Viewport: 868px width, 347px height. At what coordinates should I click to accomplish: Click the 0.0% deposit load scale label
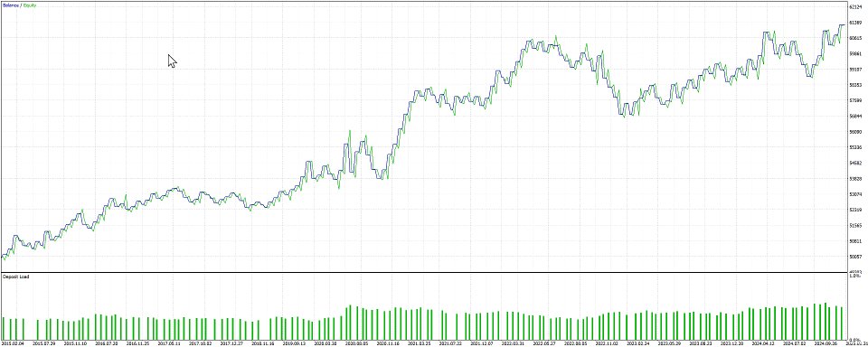[854, 340]
